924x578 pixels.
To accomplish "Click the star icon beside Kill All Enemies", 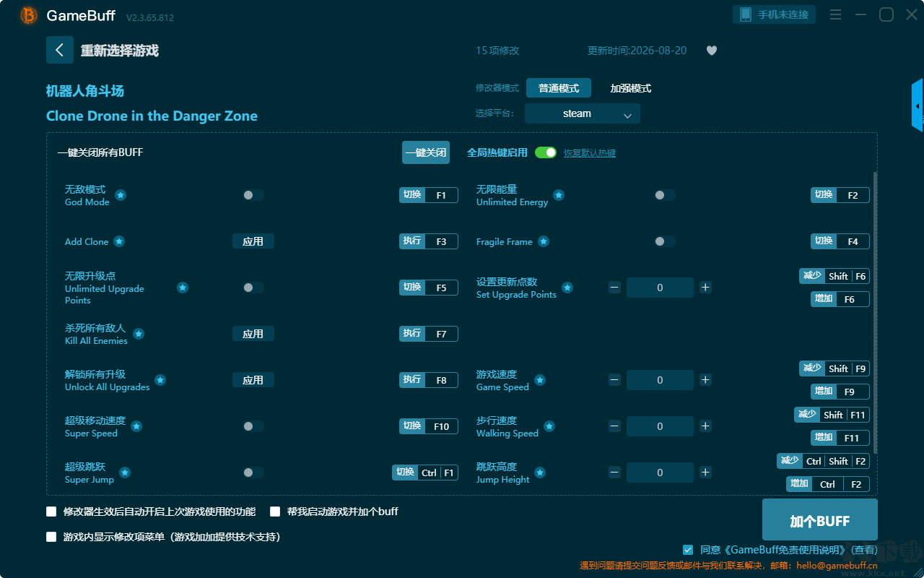I will pyautogui.click(x=139, y=334).
